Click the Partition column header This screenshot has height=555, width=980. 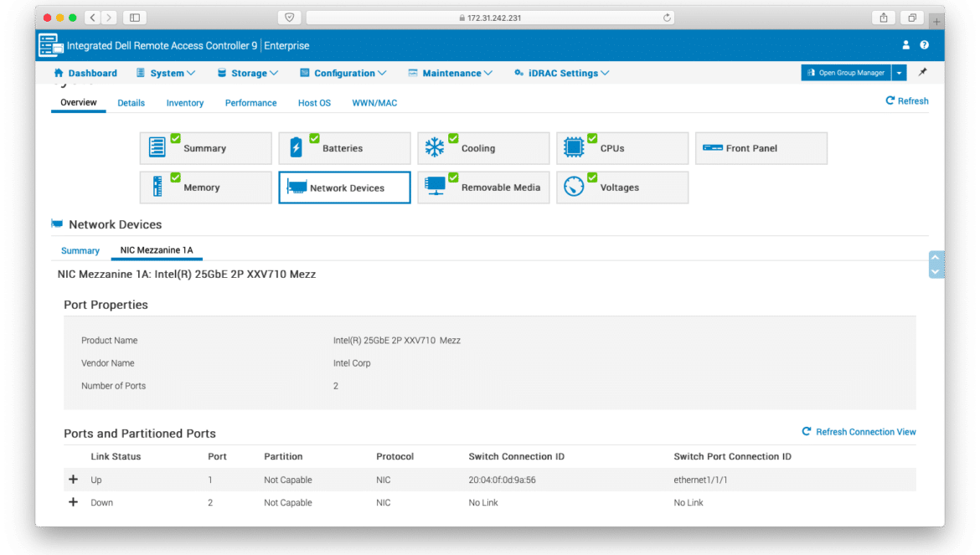(x=283, y=456)
